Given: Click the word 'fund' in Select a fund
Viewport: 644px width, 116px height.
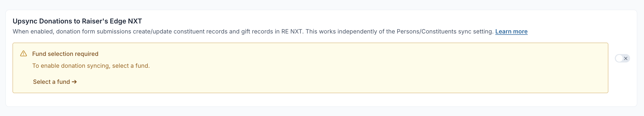Looking at the screenshot, I should 63,82.
